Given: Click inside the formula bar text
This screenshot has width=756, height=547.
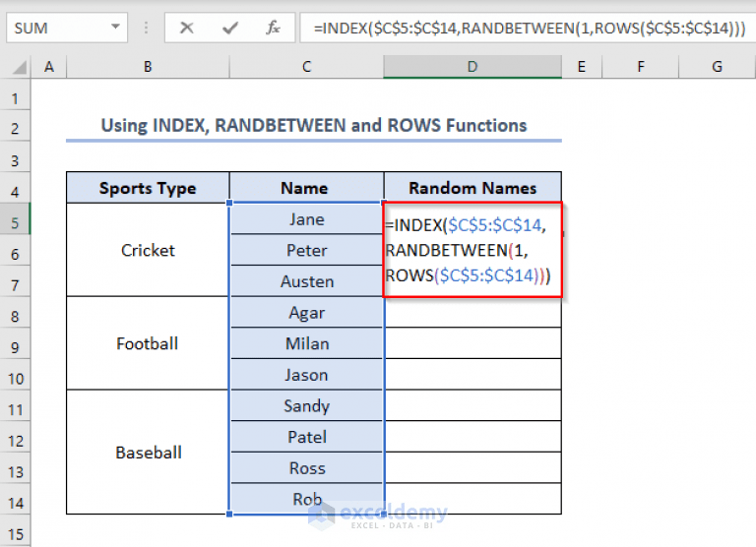Looking at the screenshot, I should pyautogui.click(x=529, y=28).
